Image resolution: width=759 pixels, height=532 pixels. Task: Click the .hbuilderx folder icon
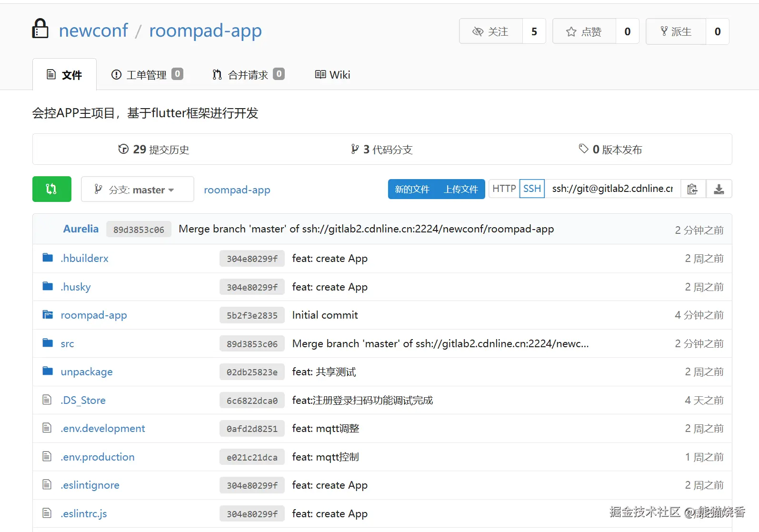click(x=48, y=258)
